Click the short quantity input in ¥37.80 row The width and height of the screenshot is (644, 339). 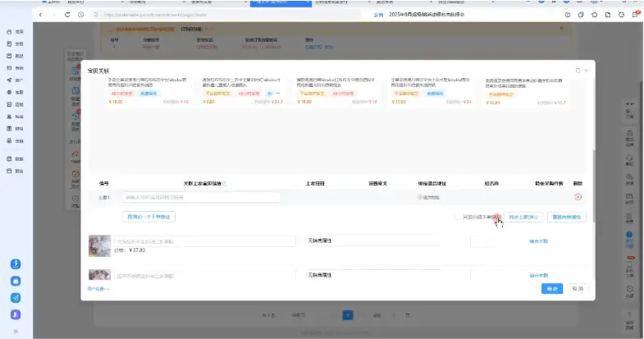point(484,241)
